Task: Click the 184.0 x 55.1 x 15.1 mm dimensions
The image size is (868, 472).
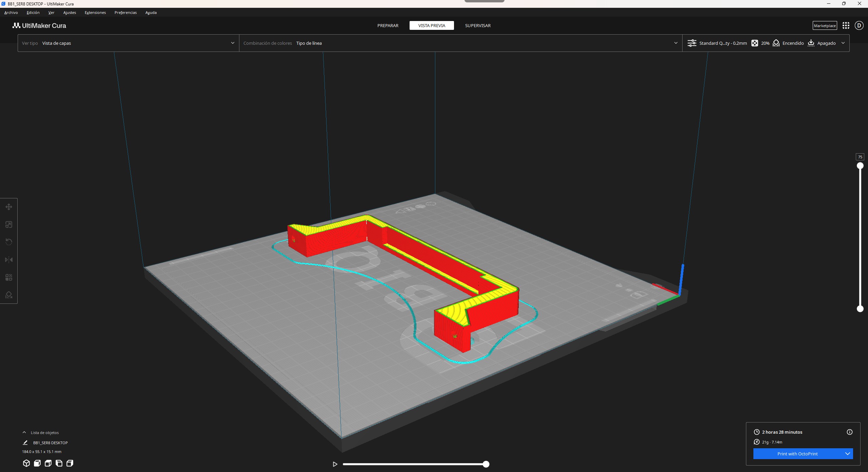Action: [42, 452]
